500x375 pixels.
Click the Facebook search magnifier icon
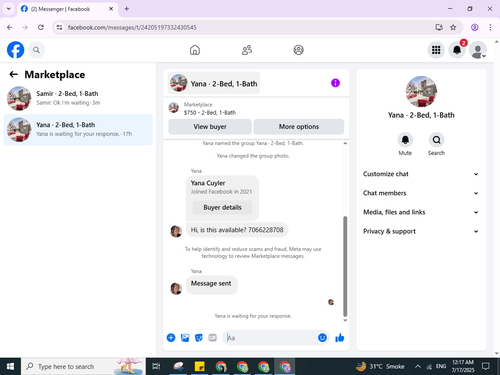point(36,50)
